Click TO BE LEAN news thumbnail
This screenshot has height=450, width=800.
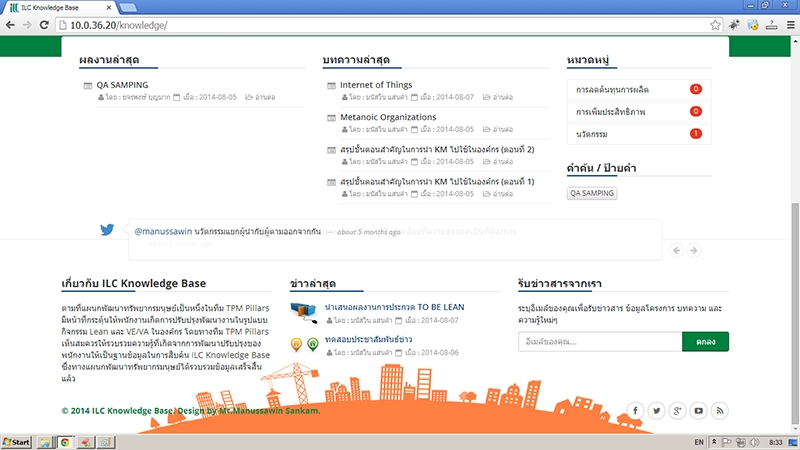coord(304,312)
